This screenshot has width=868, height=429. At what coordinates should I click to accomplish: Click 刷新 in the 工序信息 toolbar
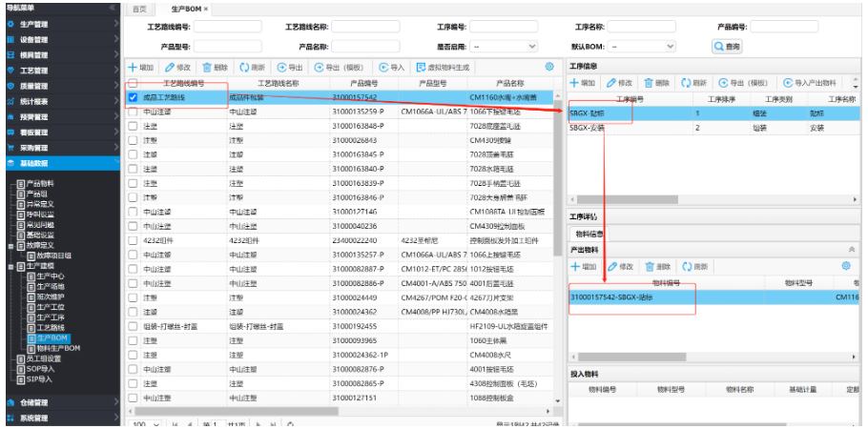pos(693,83)
